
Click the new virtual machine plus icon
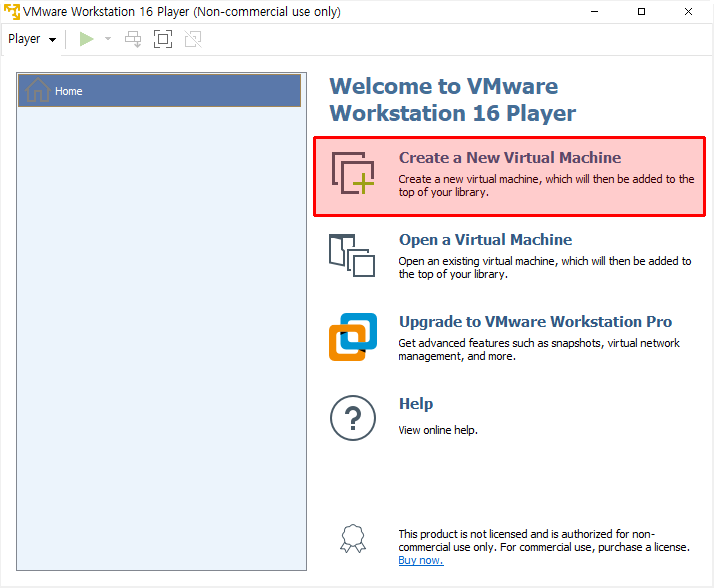tap(353, 173)
